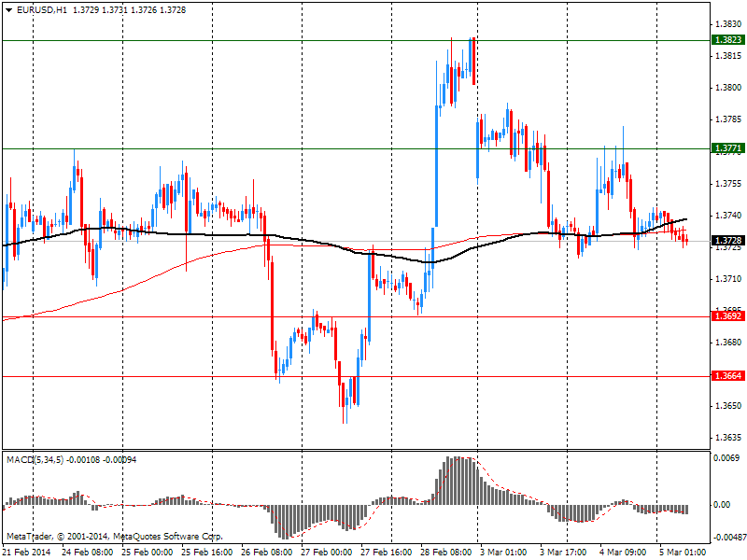Click the MetaTrader copyright text
Image resolution: width=747 pixels, height=560 pixels.
(114, 536)
